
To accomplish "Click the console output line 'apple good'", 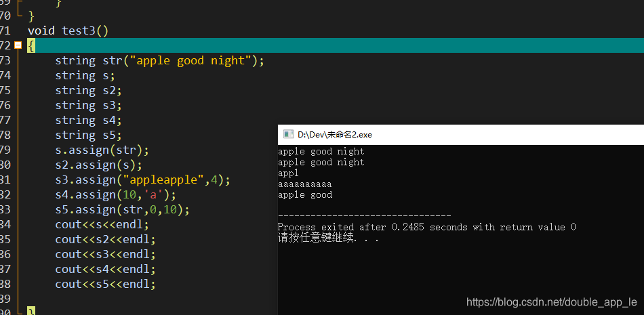I will [305, 195].
